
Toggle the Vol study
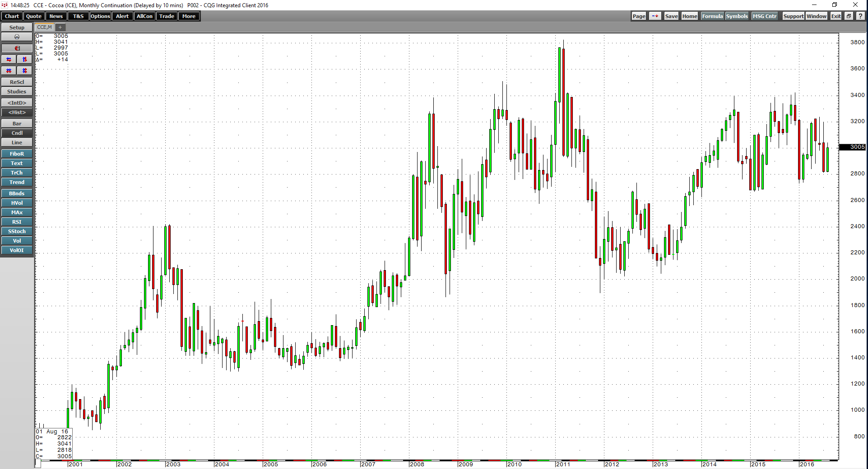tap(17, 241)
